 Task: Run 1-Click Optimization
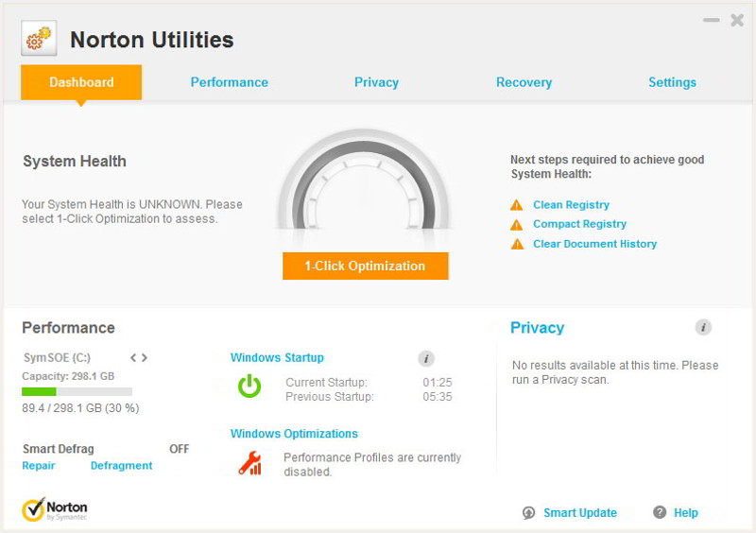pyautogui.click(x=365, y=266)
